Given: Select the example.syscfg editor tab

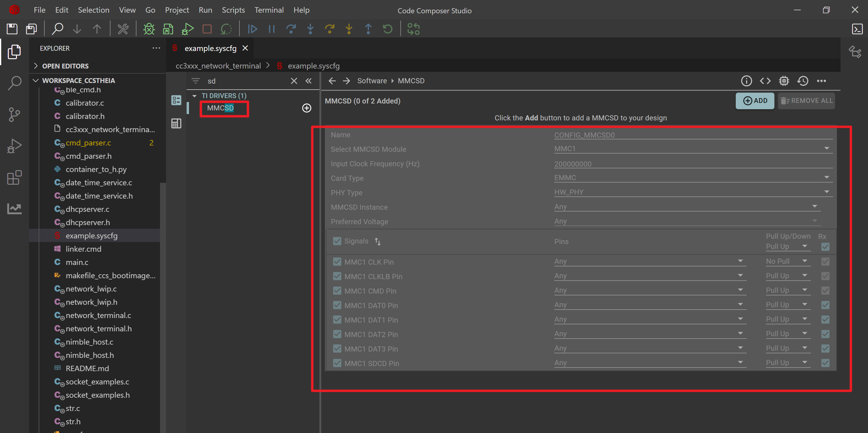Looking at the screenshot, I should pos(210,49).
